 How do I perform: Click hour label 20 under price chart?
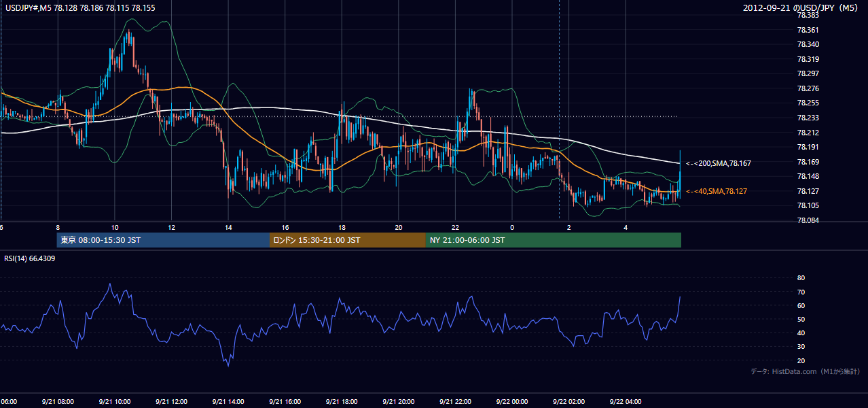(399, 228)
